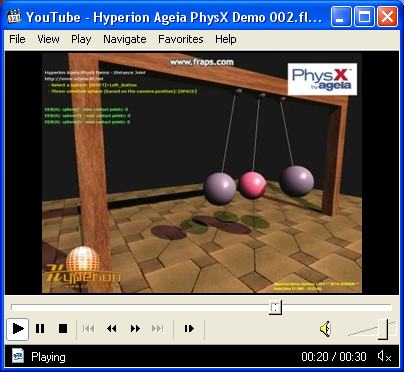The width and height of the screenshot is (404, 372).
Task: Stop the video with the square button
Action: tap(63, 329)
